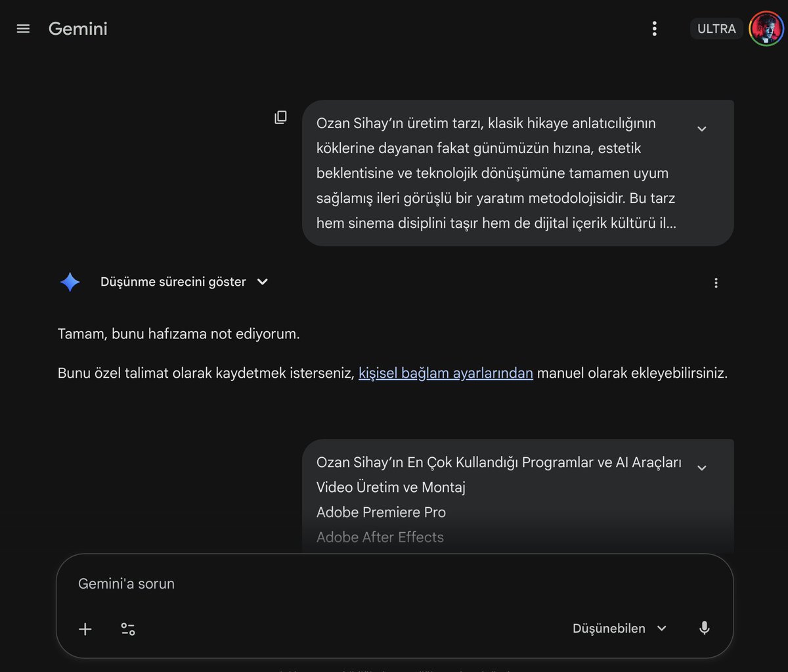Open the response's three-dot options menu
The height and width of the screenshot is (672, 788).
(x=716, y=283)
